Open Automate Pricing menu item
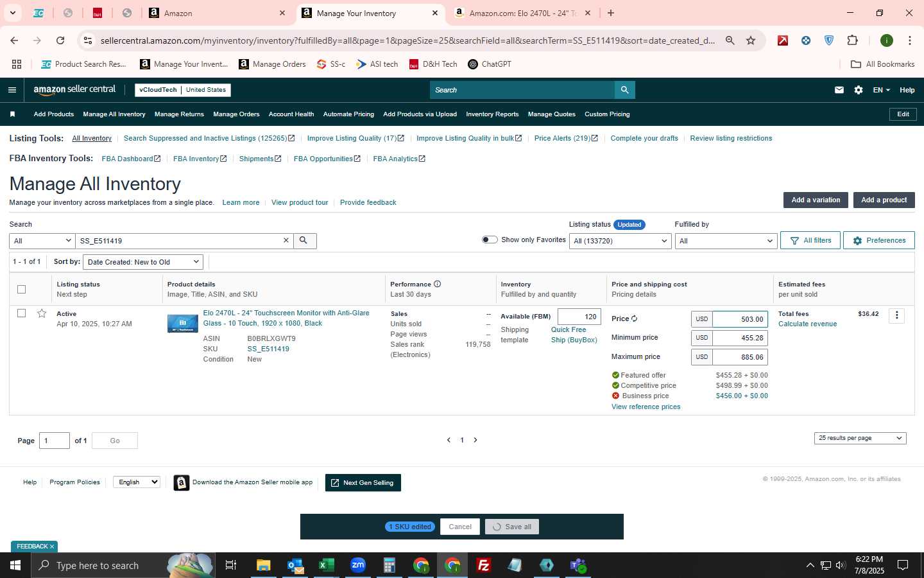The width and height of the screenshot is (924, 578). tap(348, 114)
